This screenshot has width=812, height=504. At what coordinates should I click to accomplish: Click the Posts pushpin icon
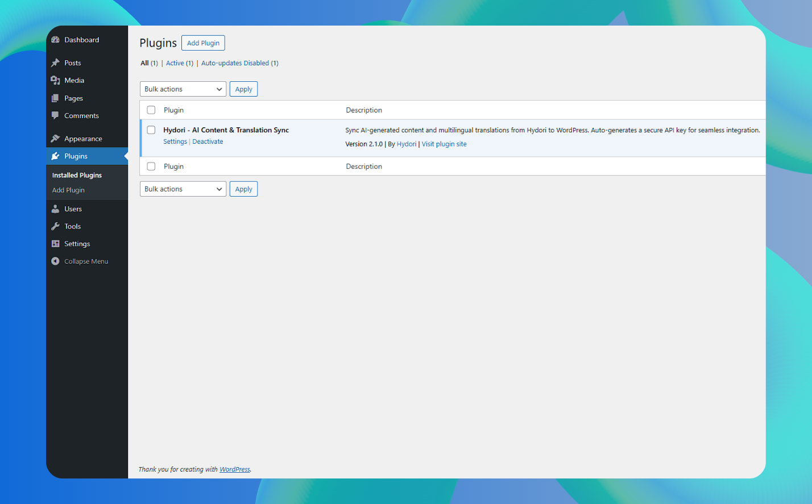coord(55,63)
